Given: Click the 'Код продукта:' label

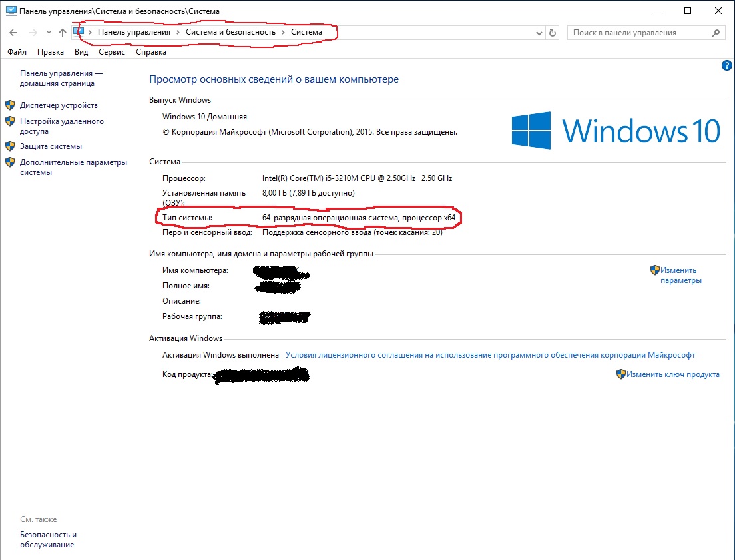Looking at the screenshot, I should (187, 374).
